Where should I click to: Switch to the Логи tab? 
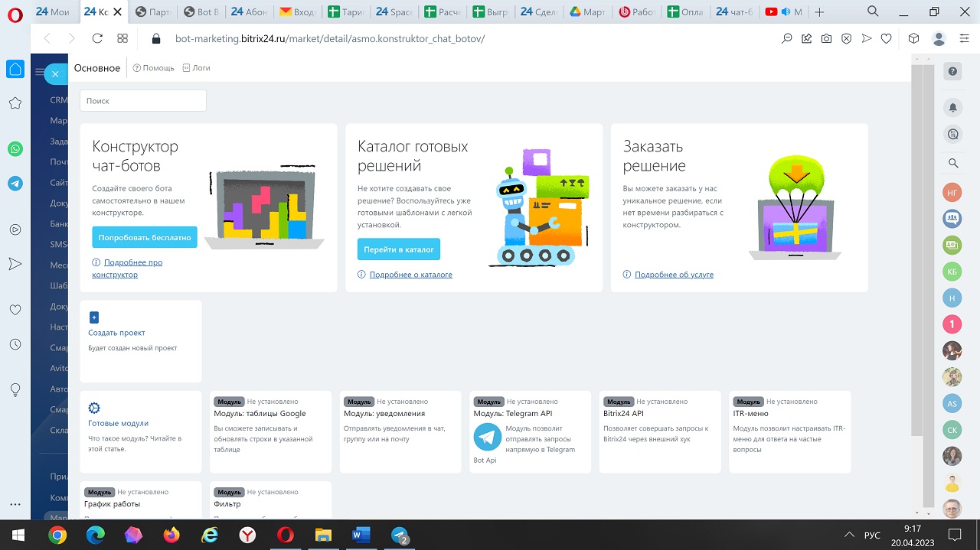pyautogui.click(x=196, y=68)
